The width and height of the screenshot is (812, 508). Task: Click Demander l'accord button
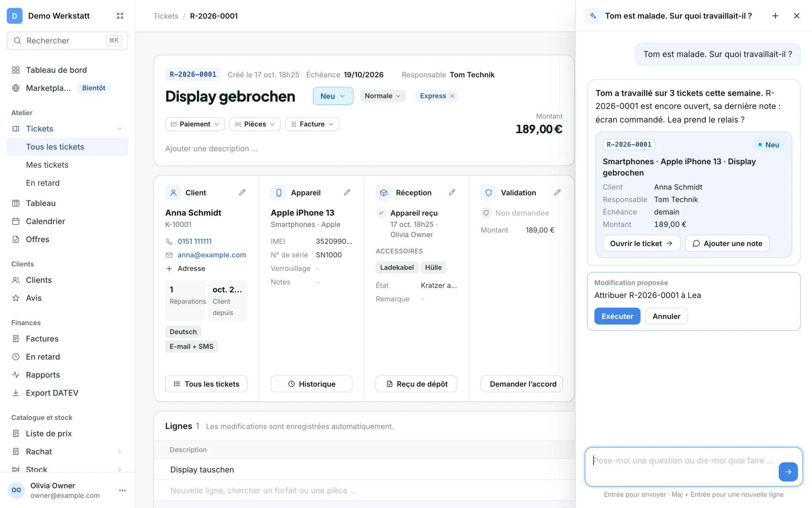521,384
